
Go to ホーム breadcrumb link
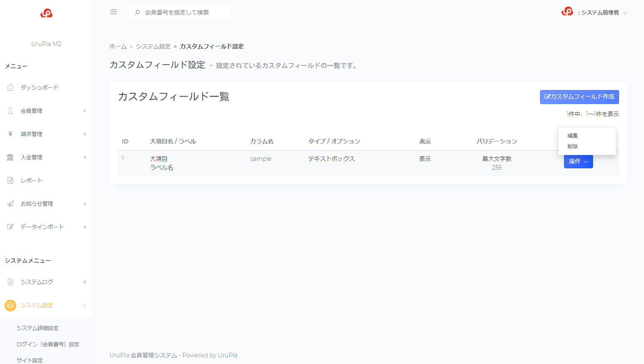point(118,46)
